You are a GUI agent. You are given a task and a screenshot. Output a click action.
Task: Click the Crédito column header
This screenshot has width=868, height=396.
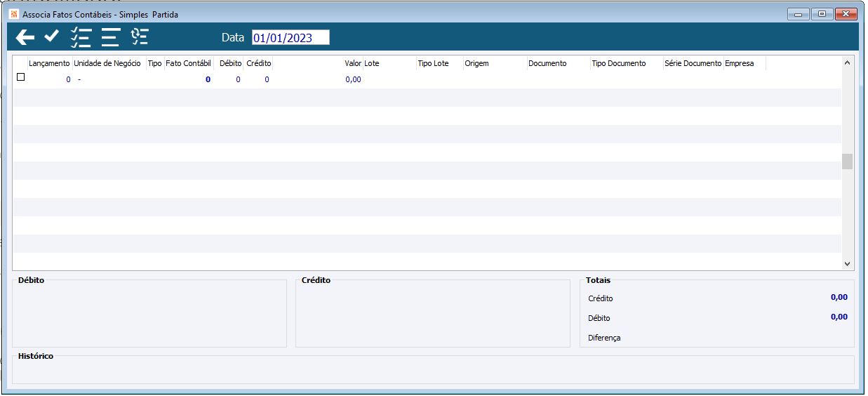[x=258, y=63]
